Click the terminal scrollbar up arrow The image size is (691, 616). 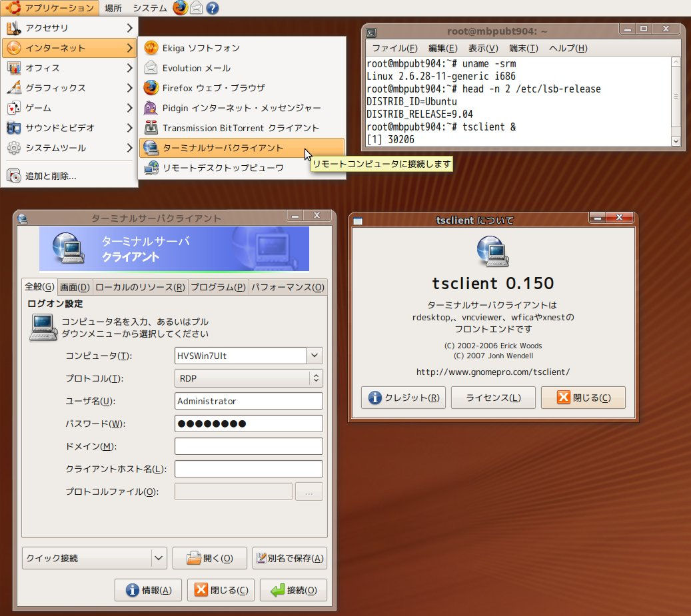[676, 62]
